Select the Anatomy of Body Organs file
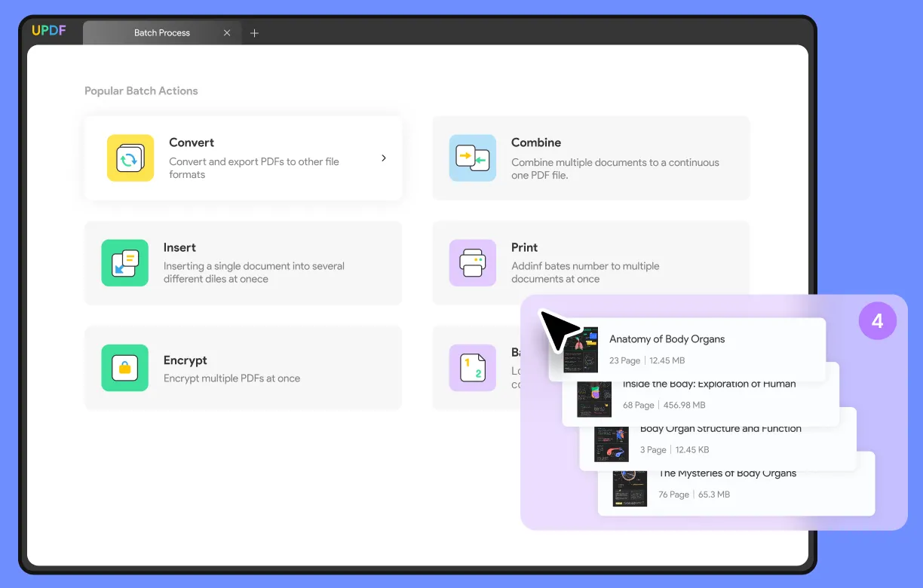 coord(667,339)
